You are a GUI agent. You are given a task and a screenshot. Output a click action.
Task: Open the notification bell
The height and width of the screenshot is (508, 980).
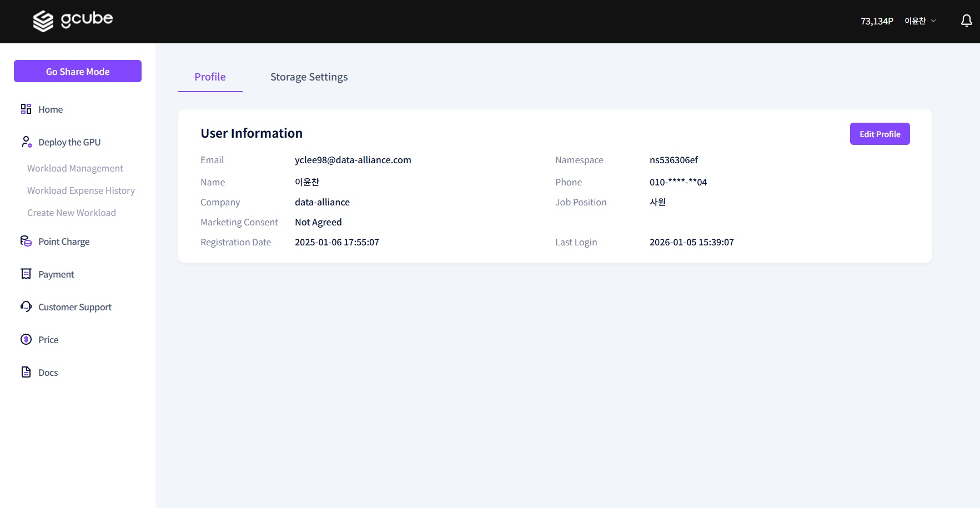[966, 21]
